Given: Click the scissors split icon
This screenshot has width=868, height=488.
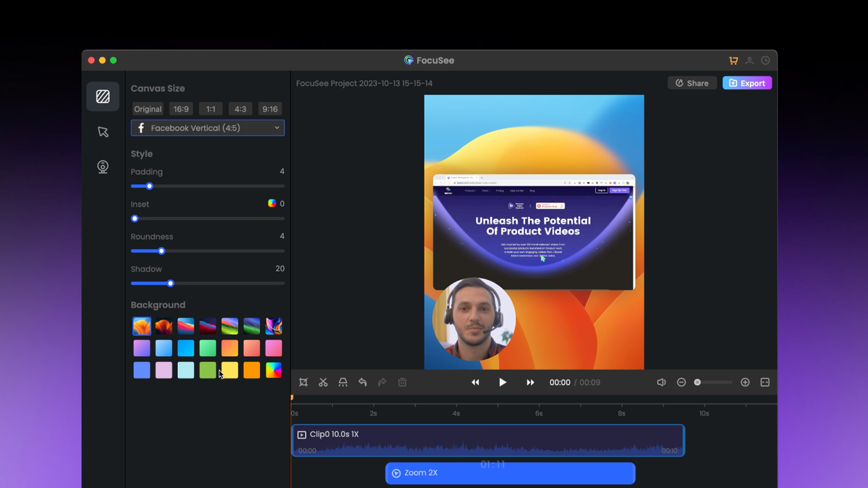Looking at the screenshot, I should [323, 382].
